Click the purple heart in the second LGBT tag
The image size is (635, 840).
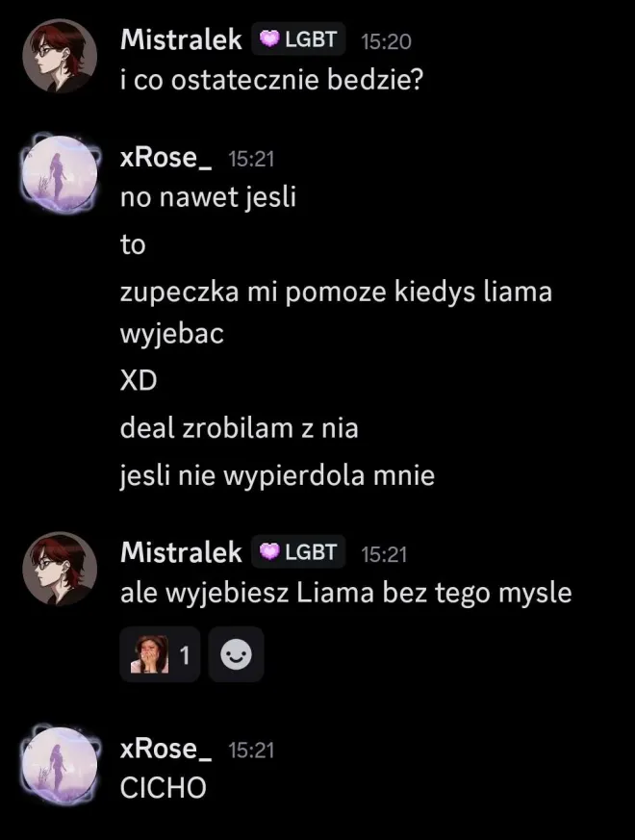tap(269, 551)
